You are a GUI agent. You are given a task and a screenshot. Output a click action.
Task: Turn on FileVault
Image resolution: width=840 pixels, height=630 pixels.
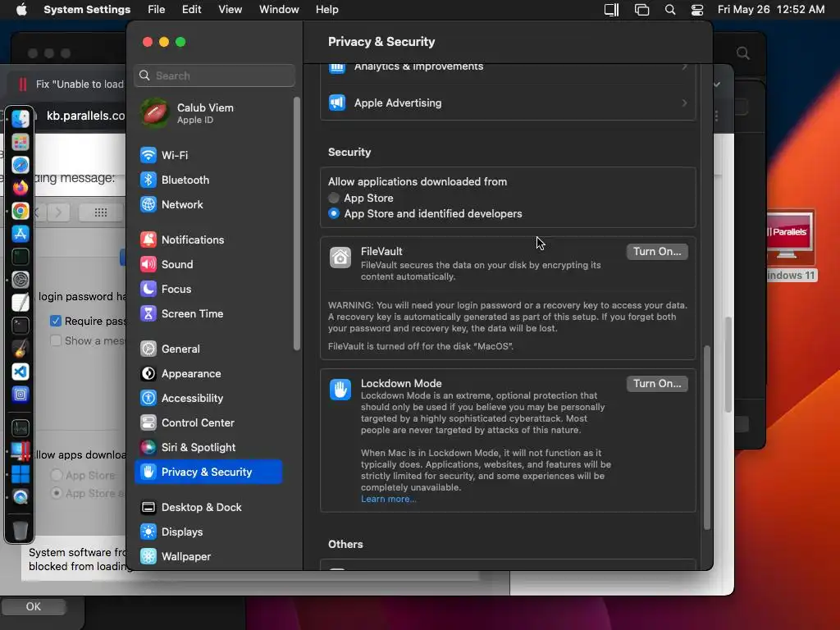pos(657,252)
